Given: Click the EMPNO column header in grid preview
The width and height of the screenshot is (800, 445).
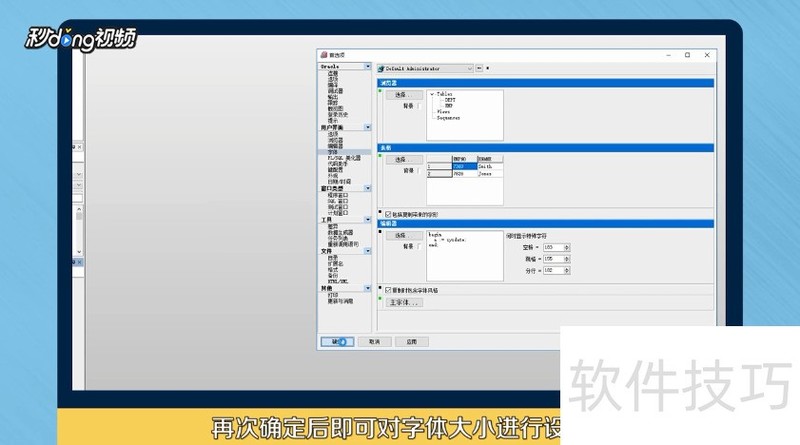Looking at the screenshot, I should click(464, 159).
